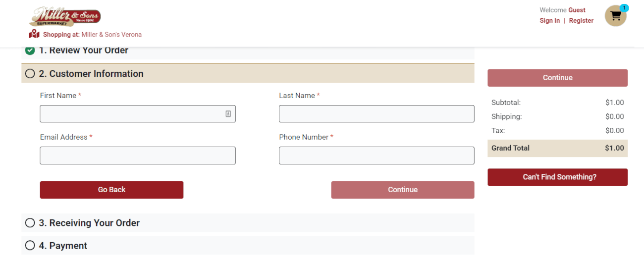Expand the Review Your Order section
The image size is (644, 263).
248,51
